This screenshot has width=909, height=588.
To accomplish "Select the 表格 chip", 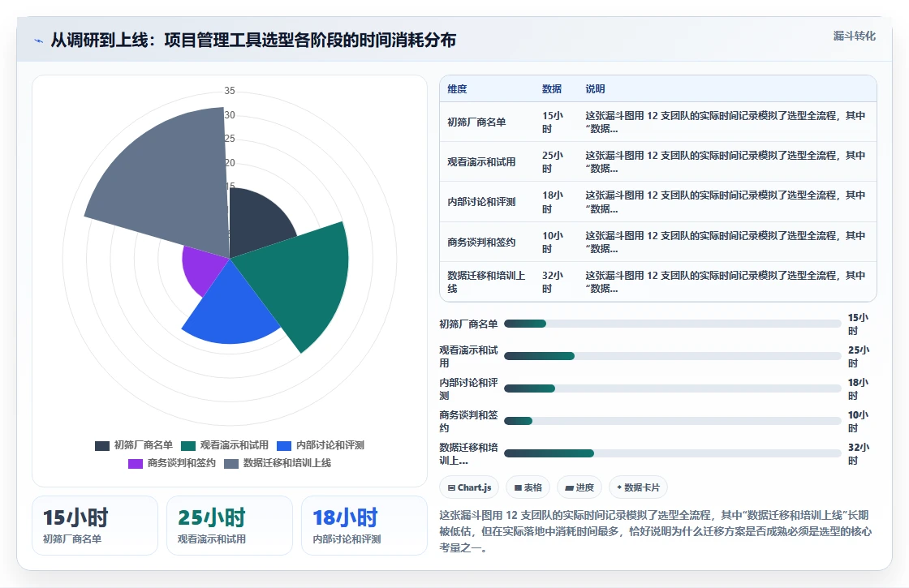I will [528, 487].
